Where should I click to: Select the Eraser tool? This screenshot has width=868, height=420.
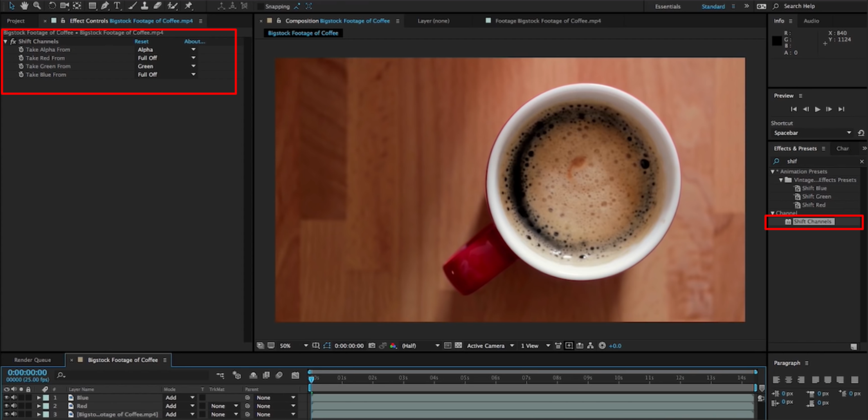(158, 6)
